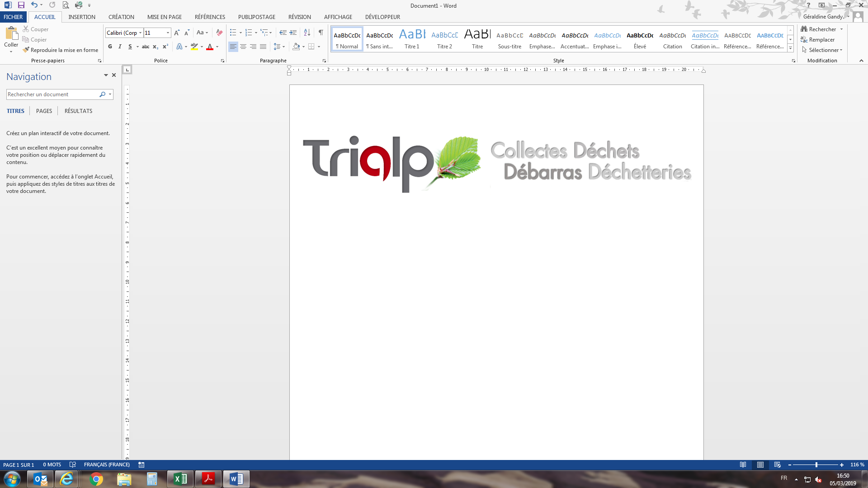This screenshot has width=868, height=488.
Task: Open PAGES tab in Navigation pane
Action: pos(44,111)
